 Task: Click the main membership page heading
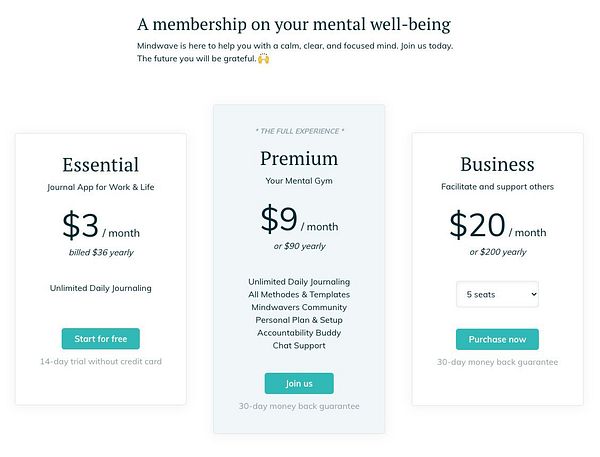(x=294, y=24)
